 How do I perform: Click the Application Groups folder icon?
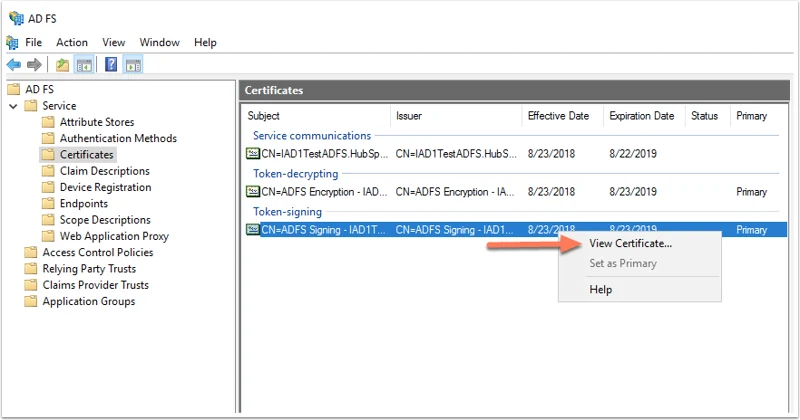click(x=31, y=302)
